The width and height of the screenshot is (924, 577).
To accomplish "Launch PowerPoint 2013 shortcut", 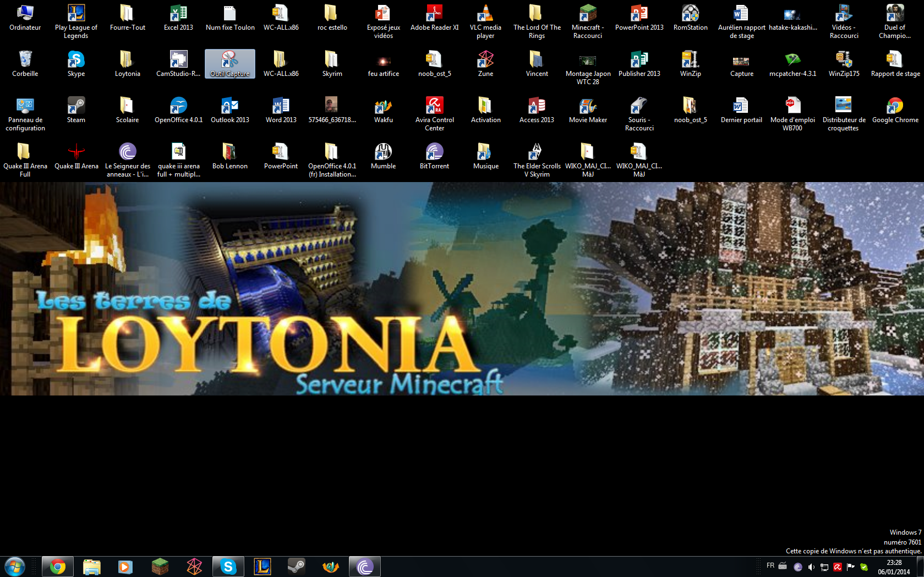I will point(639,18).
